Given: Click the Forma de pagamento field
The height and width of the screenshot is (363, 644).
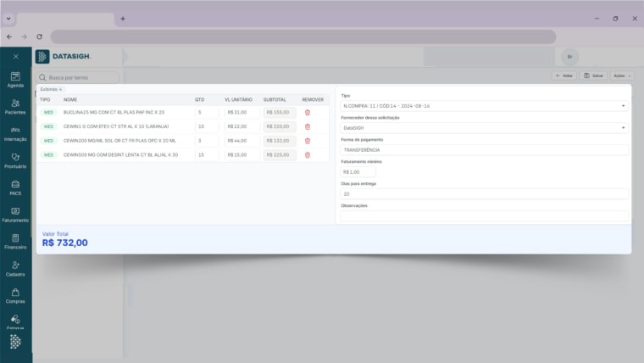Looking at the screenshot, I should (x=484, y=150).
